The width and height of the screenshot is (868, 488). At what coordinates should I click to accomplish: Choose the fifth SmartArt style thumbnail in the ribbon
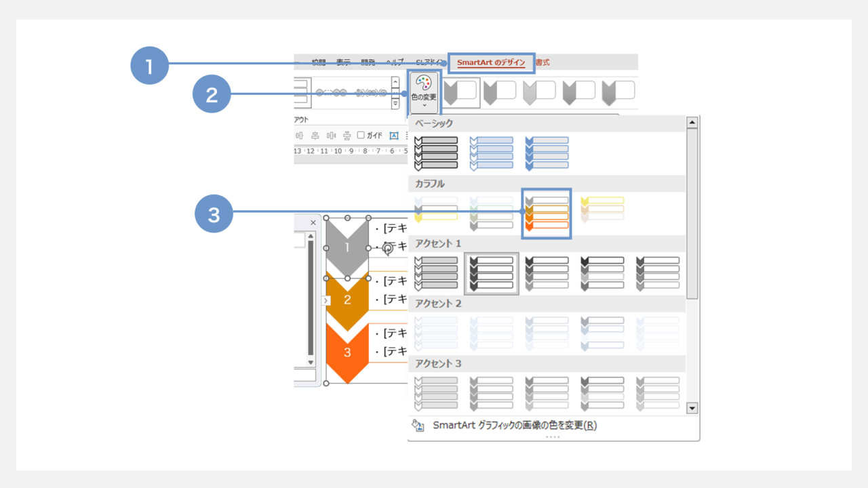pyautogui.click(x=618, y=93)
